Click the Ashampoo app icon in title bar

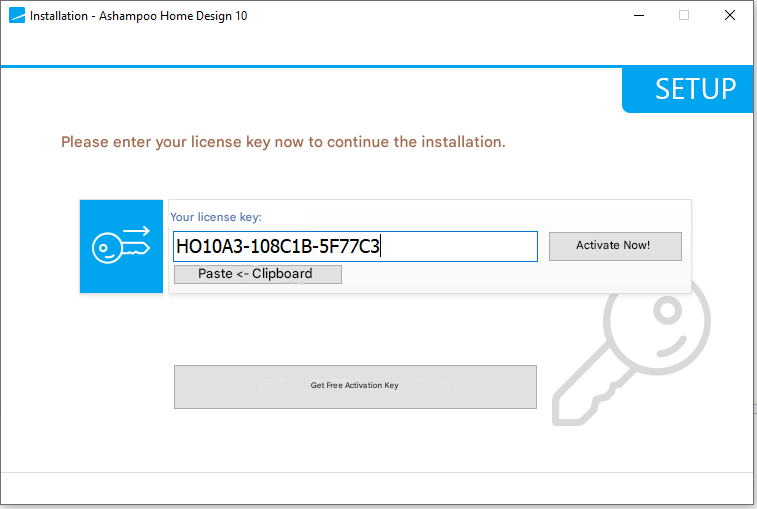point(17,15)
